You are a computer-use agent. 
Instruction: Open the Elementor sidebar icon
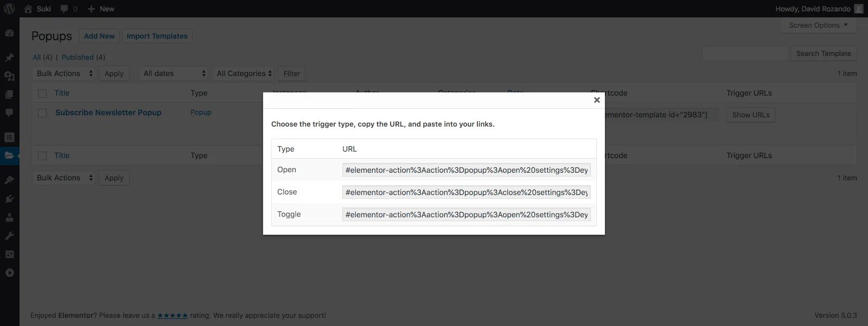click(x=9, y=137)
